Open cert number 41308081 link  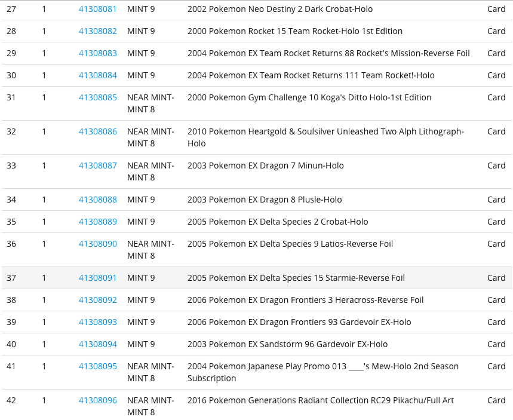[97, 9]
